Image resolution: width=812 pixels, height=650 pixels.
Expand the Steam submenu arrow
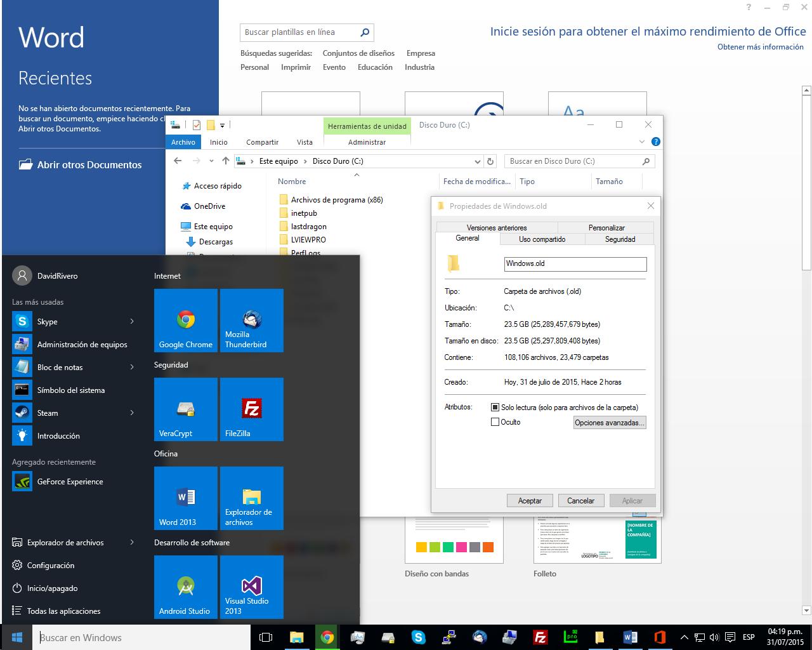[x=132, y=413]
